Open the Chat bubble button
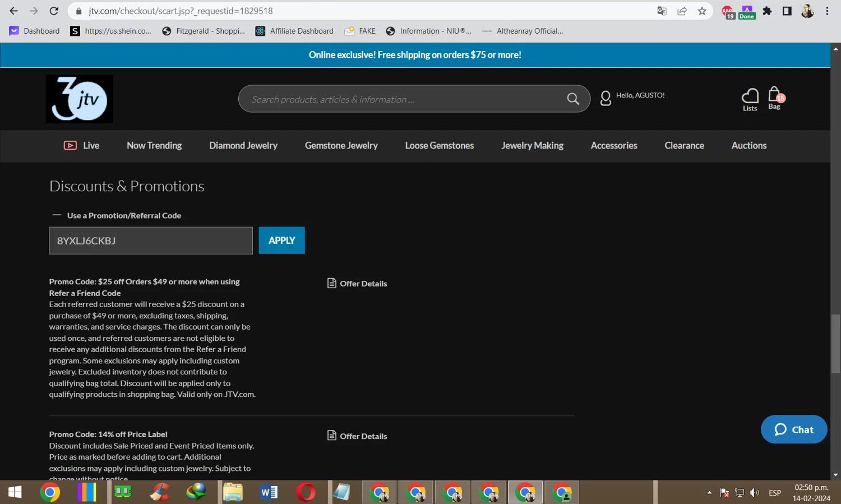The width and height of the screenshot is (841, 504). (x=794, y=429)
